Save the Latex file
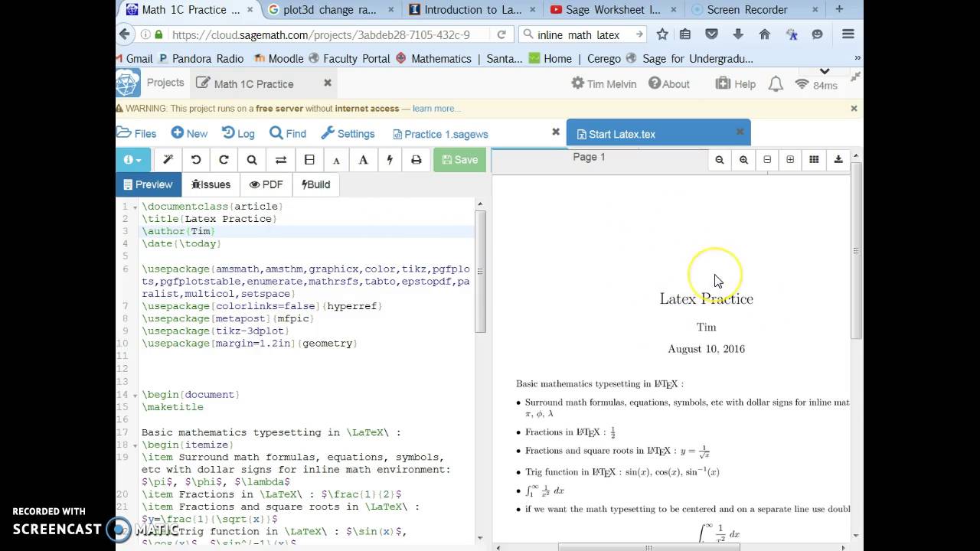980x551 pixels. point(460,159)
